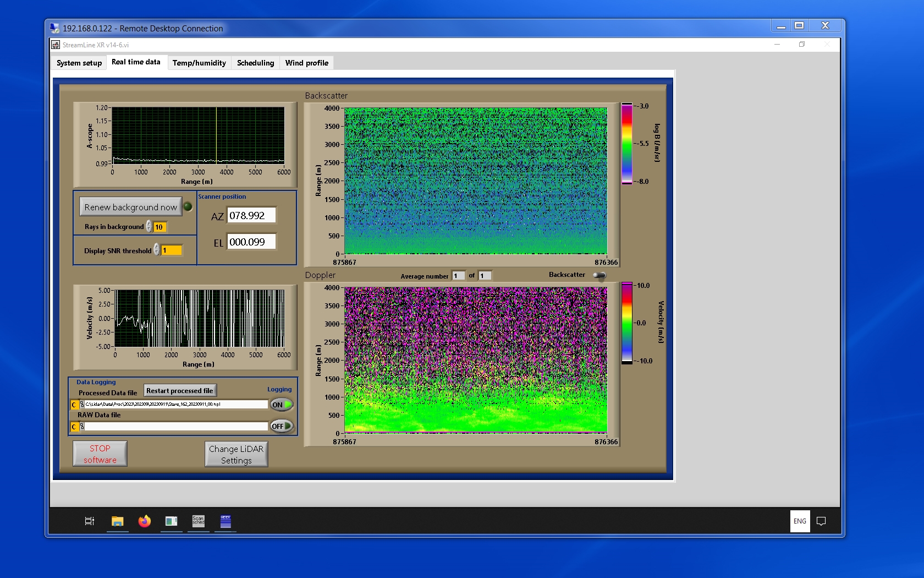Open the Temp/humidity tab
The height and width of the screenshot is (578, 924).
click(199, 63)
